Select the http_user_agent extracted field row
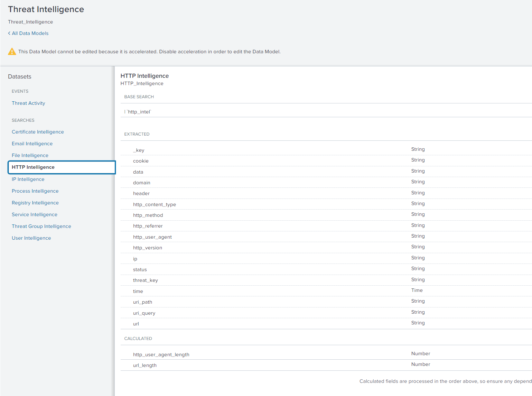Viewport: 532px width, 396px height. pos(152,237)
